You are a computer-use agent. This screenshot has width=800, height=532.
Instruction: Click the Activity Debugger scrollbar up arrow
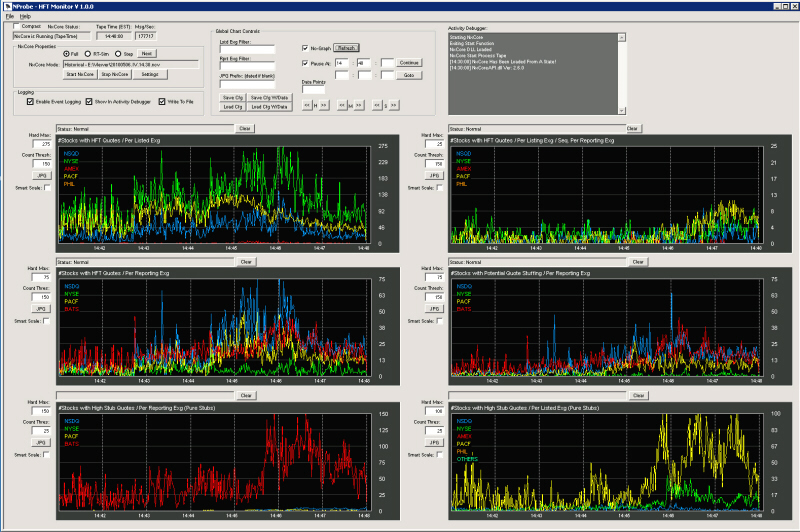coord(621,37)
